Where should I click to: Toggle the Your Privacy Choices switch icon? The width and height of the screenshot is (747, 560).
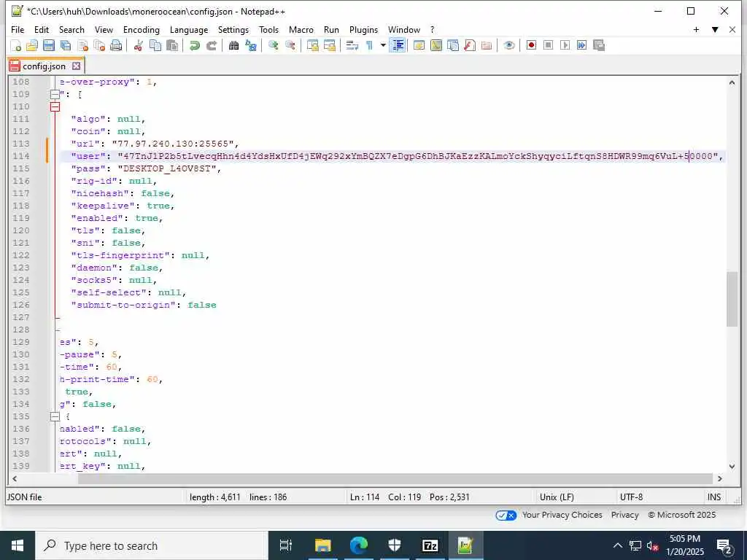(506, 516)
